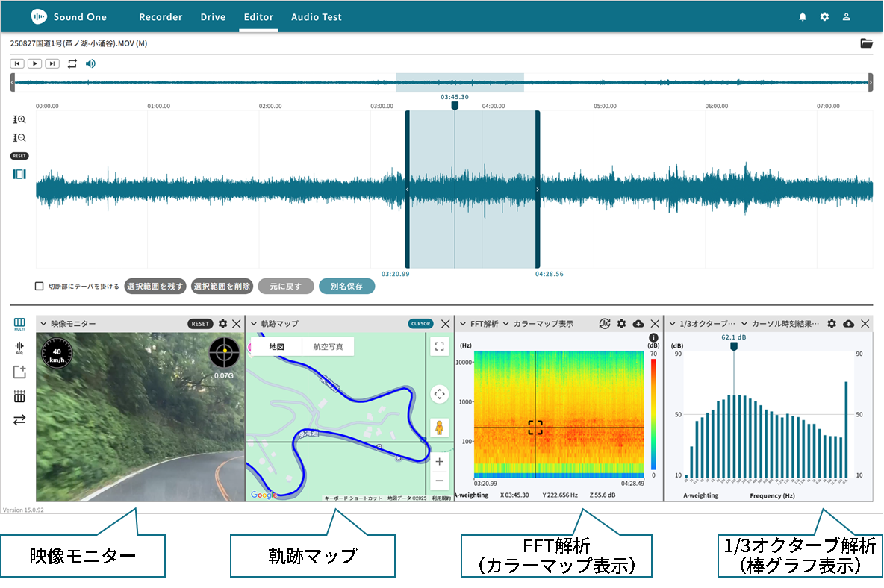Open the user account icon
Image resolution: width=884 pixels, height=588 pixels.
point(846,17)
